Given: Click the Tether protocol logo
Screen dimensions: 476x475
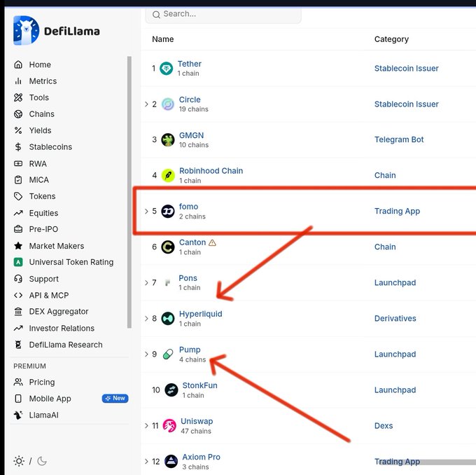Looking at the screenshot, I should click(167, 69).
